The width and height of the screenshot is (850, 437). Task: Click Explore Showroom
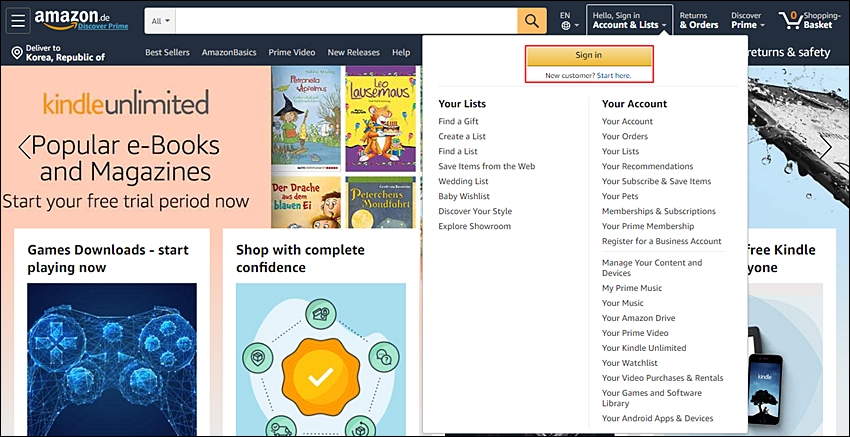point(474,226)
